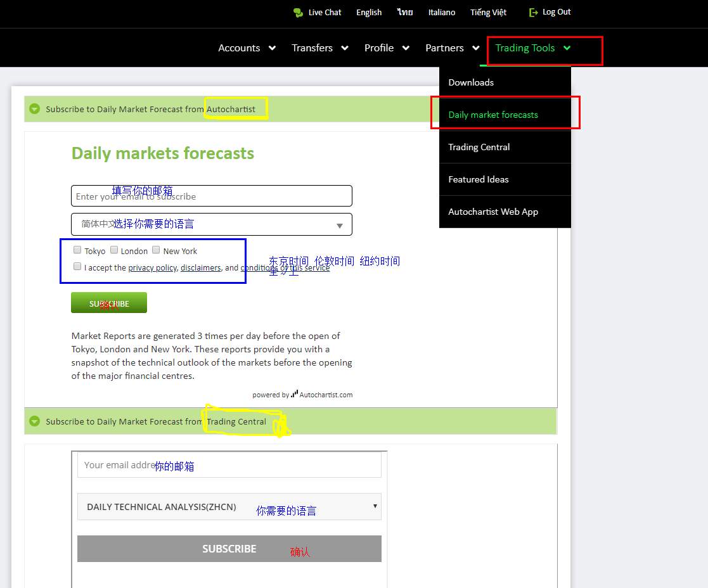The width and height of the screenshot is (708, 588).
Task: Switch language to Tiếng Việt
Action: coord(488,13)
